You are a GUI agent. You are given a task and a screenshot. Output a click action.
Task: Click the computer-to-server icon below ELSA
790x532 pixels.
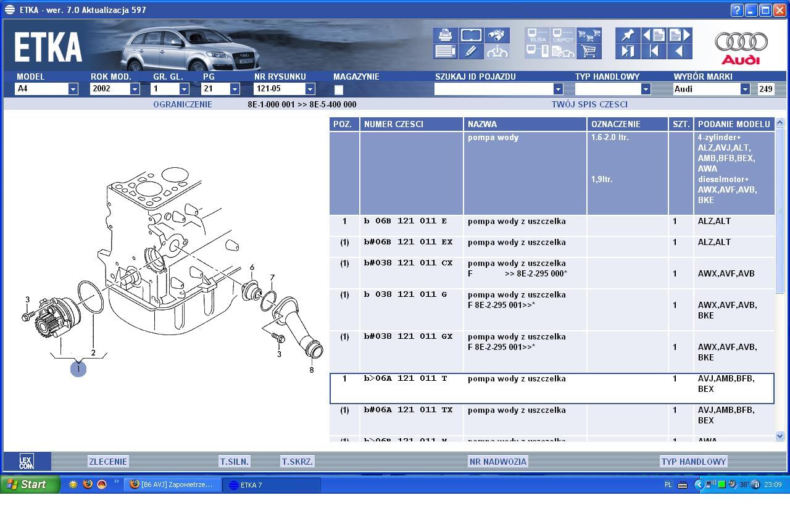pos(537,51)
